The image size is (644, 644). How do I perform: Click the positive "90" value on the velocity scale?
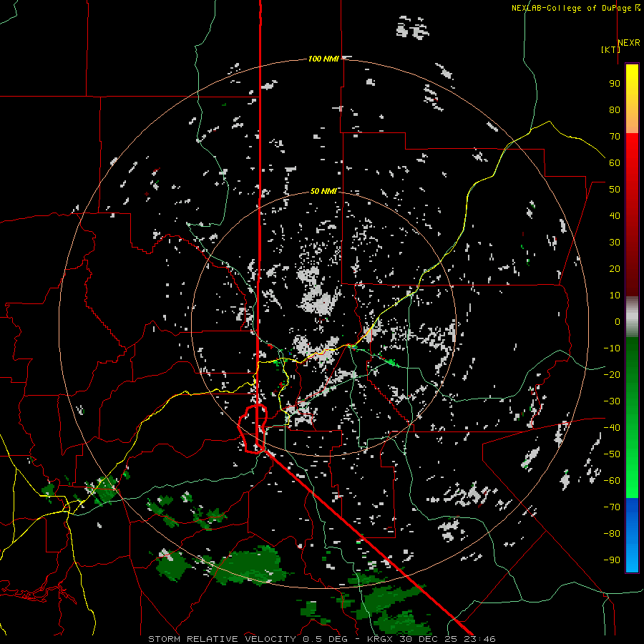pos(615,84)
